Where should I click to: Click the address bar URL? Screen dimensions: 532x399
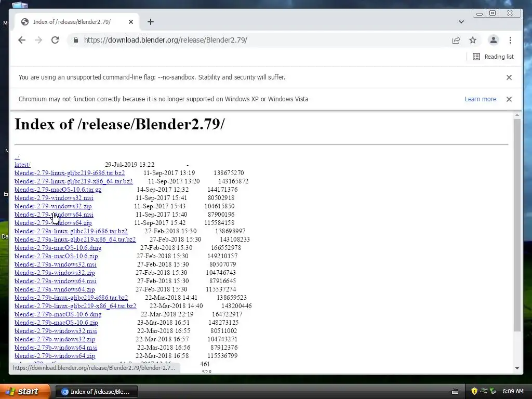pos(166,40)
